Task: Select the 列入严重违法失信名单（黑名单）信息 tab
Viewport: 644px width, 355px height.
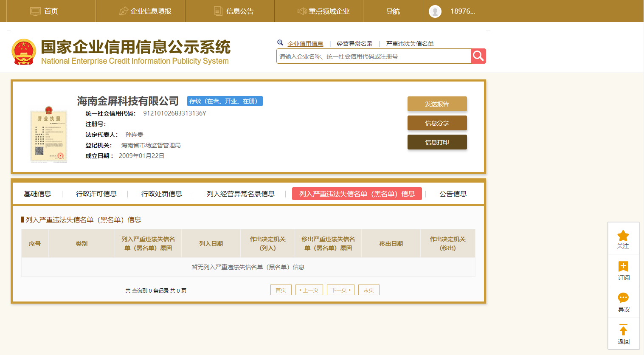Action: [x=357, y=194]
